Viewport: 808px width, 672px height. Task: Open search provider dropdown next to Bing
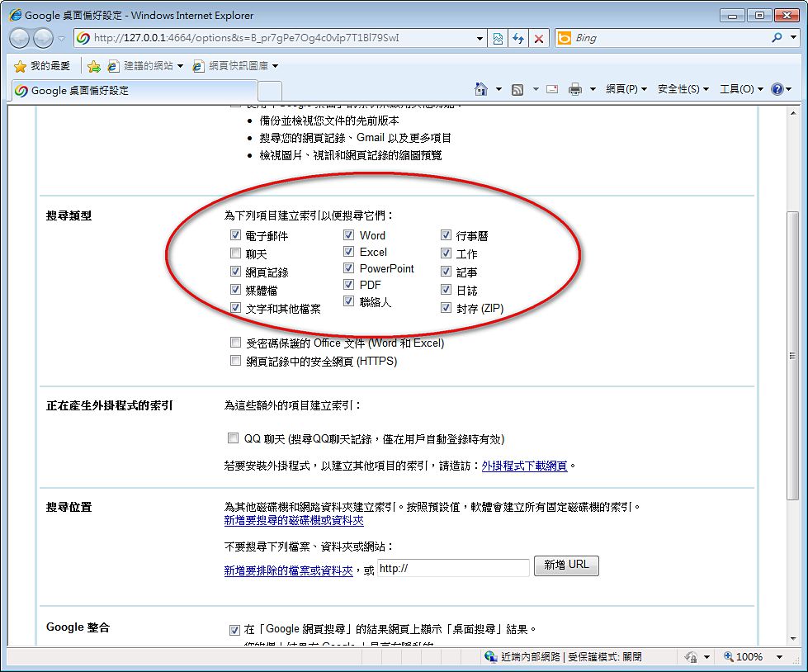coord(794,38)
